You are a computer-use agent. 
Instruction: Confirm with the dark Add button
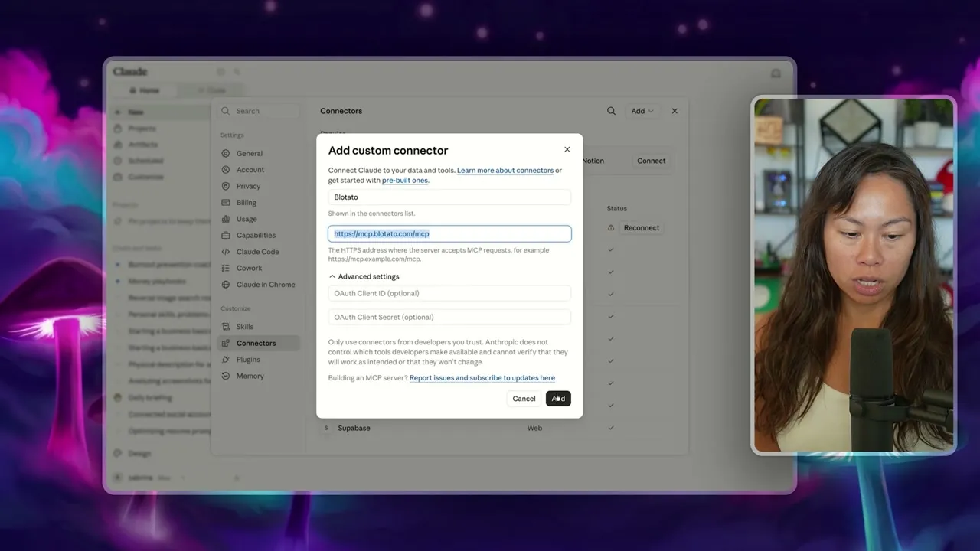pyautogui.click(x=558, y=399)
